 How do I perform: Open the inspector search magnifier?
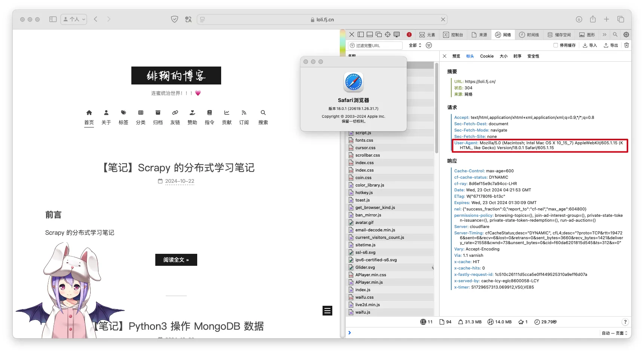615,35
